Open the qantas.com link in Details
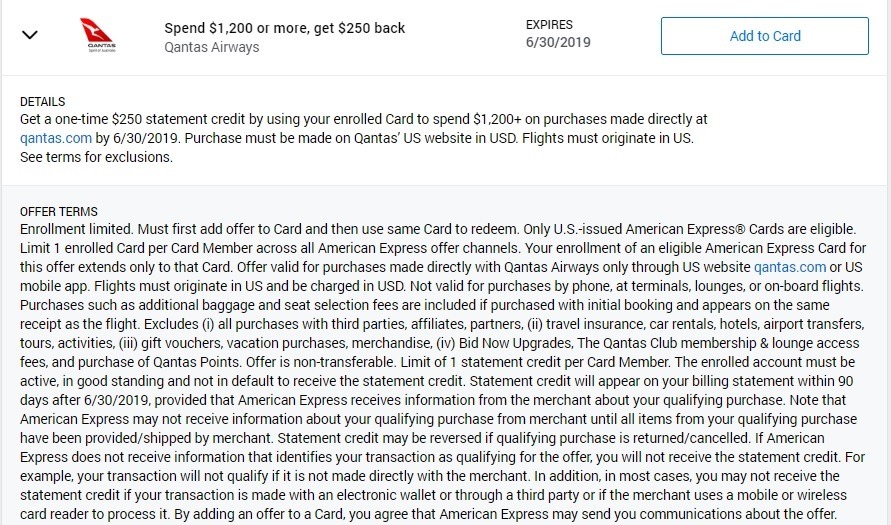891x525 pixels. [x=56, y=138]
